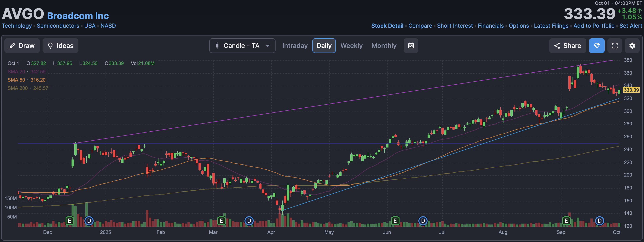This screenshot has width=644, height=242.
Task: Click the June dividend D marker
Action: coord(423,221)
